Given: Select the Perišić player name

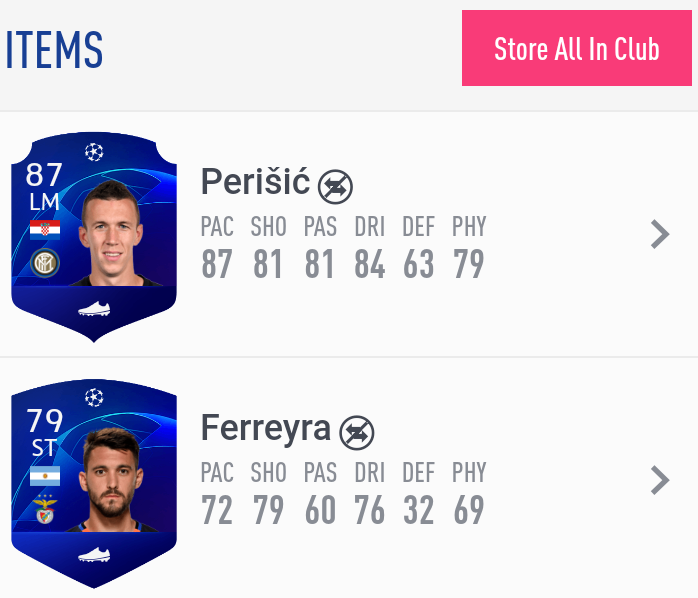Looking at the screenshot, I should tap(255, 182).
